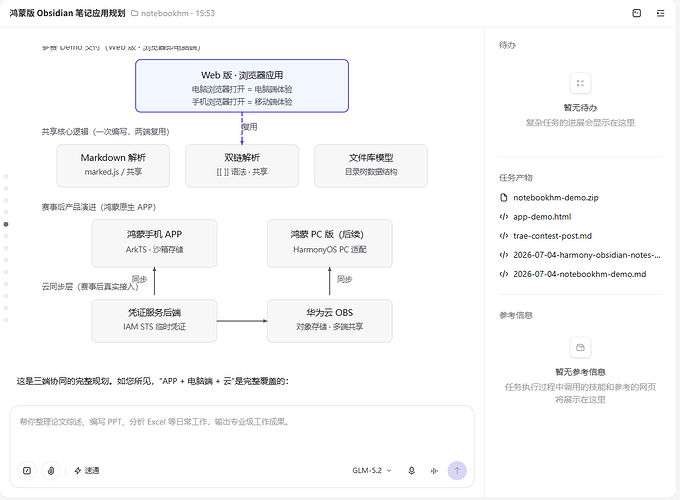Click the 复用 arrow label in diagram

[x=249, y=127]
